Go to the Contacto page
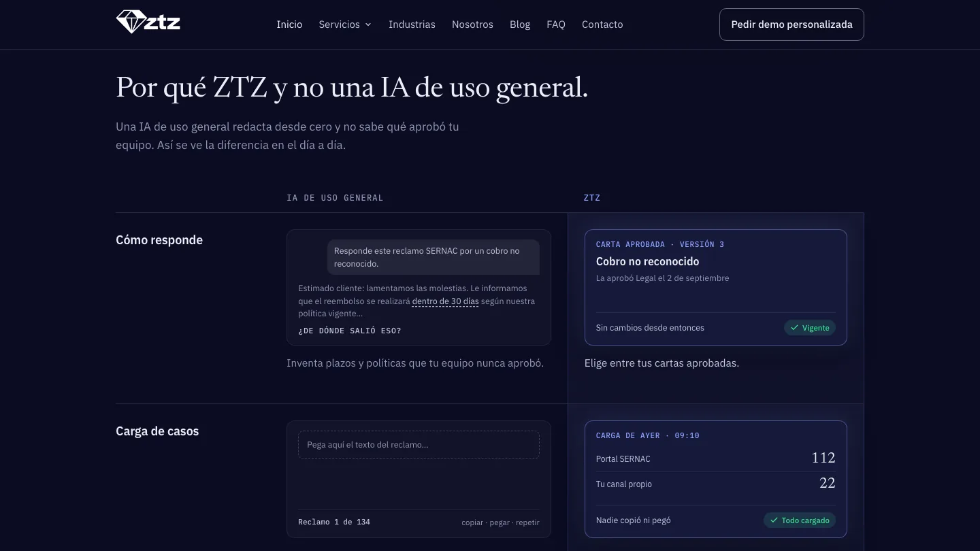This screenshot has width=980, height=551. coord(602,24)
